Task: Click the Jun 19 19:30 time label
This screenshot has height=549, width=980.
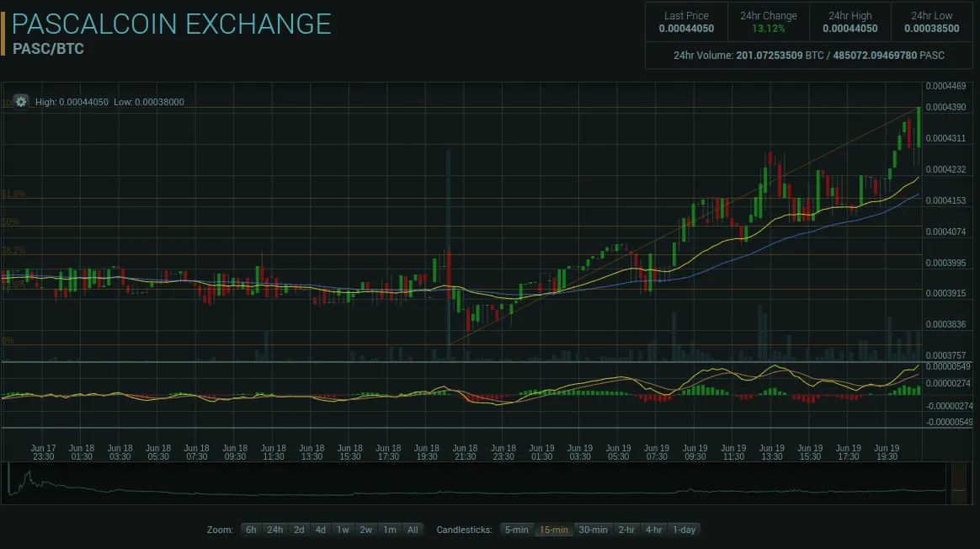Action: click(x=887, y=452)
